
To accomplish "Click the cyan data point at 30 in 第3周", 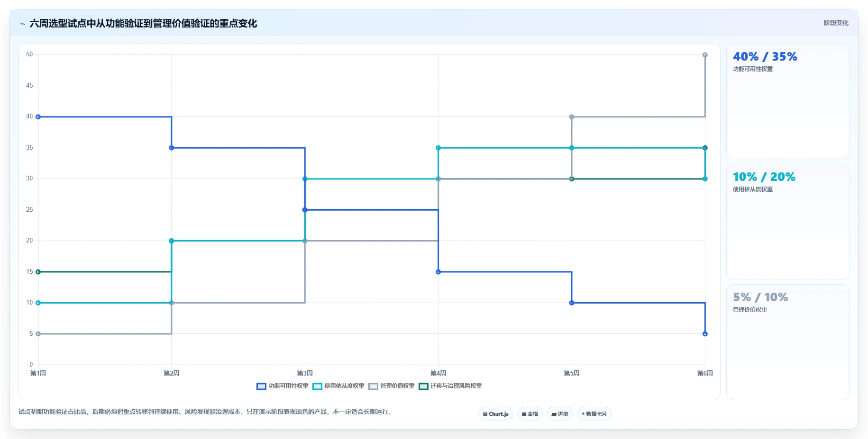I will point(305,179).
